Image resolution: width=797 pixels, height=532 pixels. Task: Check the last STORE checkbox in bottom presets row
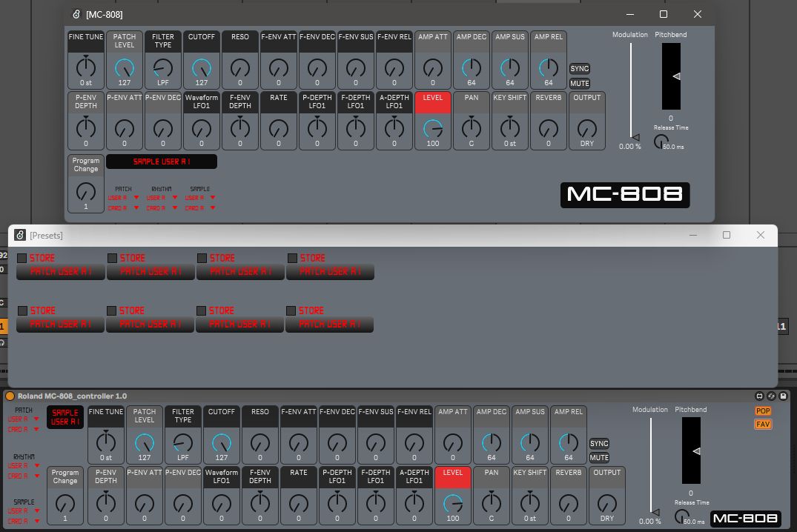(291, 310)
